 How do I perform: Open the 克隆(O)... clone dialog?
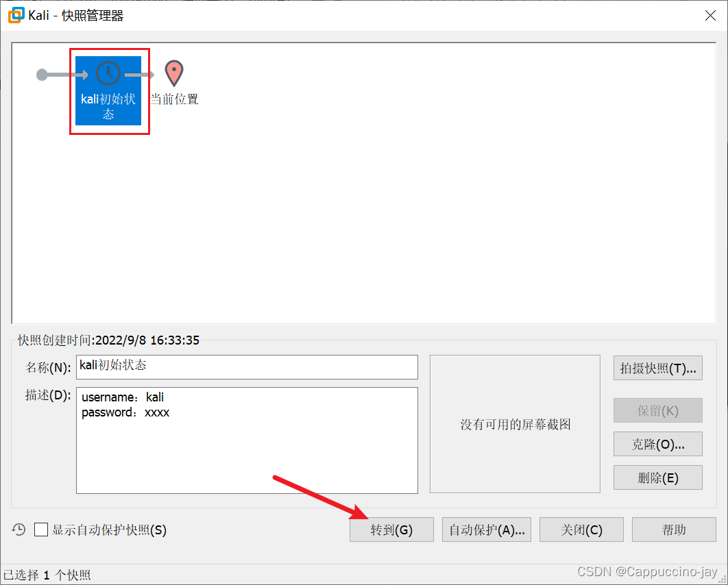click(x=657, y=444)
